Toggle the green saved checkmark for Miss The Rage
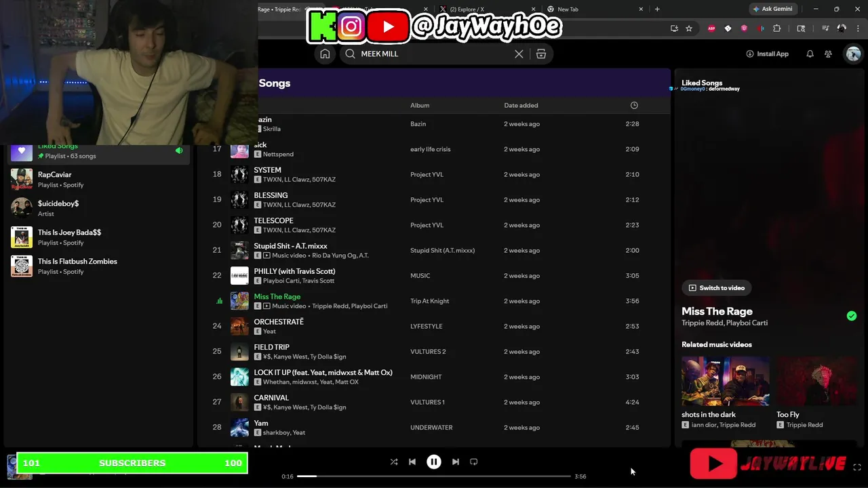The image size is (868, 488). coord(852,316)
